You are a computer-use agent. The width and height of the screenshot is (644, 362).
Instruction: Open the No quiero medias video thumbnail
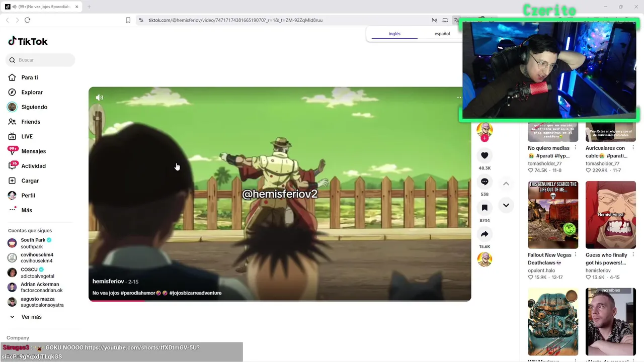(553, 131)
